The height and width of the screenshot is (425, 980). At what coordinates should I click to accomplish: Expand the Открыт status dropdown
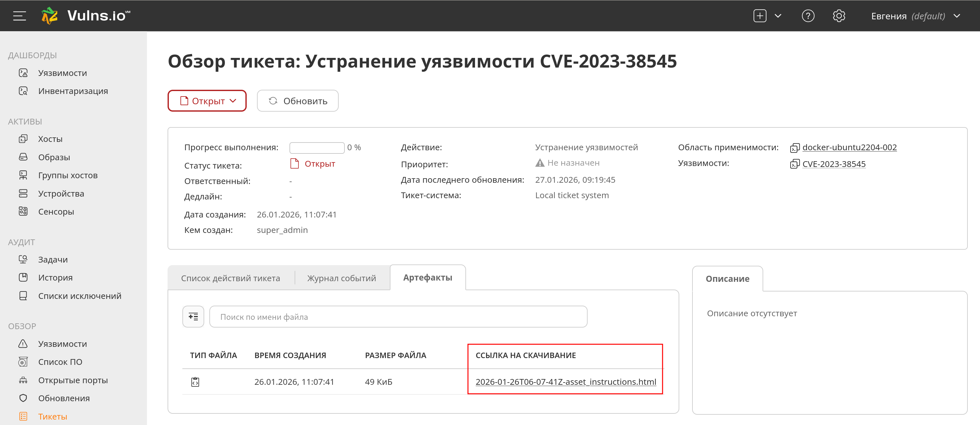click(x=207, y=101)
